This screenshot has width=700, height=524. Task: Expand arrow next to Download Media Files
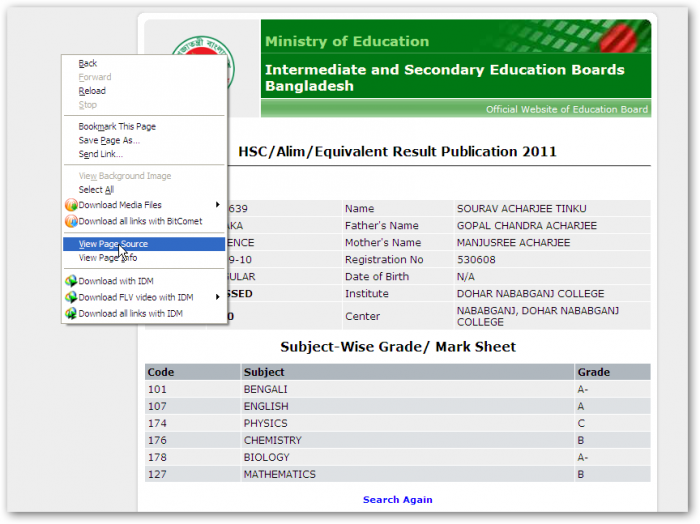point(218,205)
